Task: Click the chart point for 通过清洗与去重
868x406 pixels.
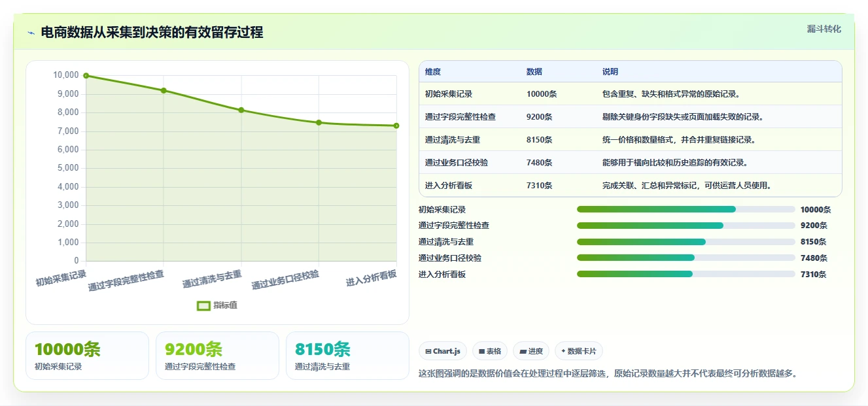Action: click(x=241, y=110)
